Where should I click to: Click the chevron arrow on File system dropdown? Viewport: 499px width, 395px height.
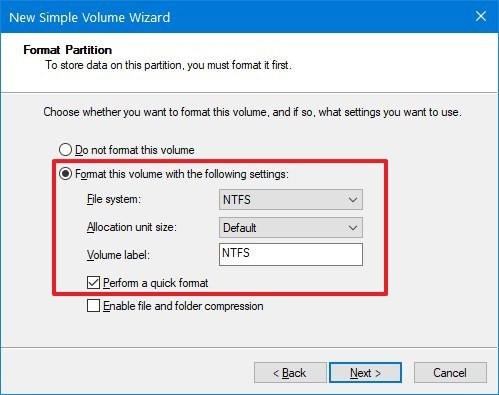point(353,200)
